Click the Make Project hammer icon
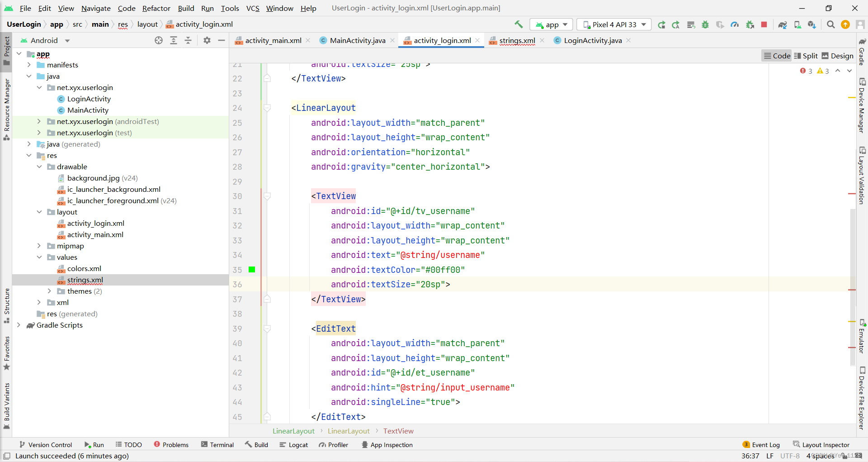The height and width of the screenshot is (462, 868). coord(519,24)
